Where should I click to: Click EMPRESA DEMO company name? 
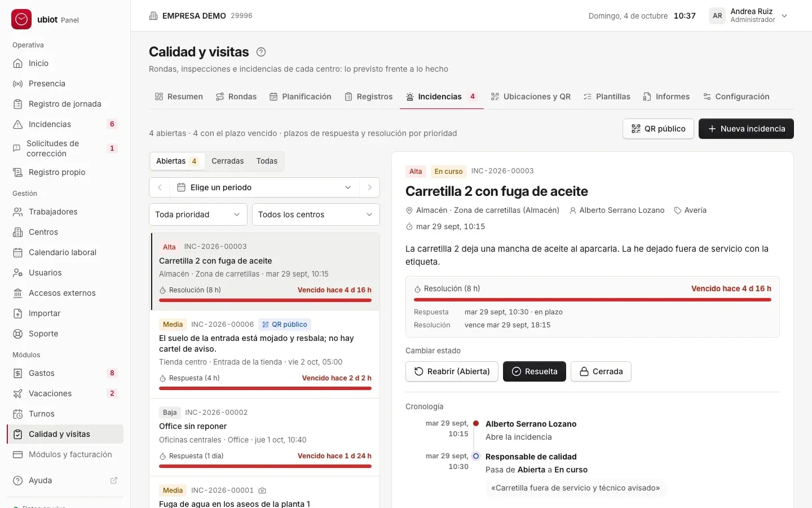[x=194, y=16]
